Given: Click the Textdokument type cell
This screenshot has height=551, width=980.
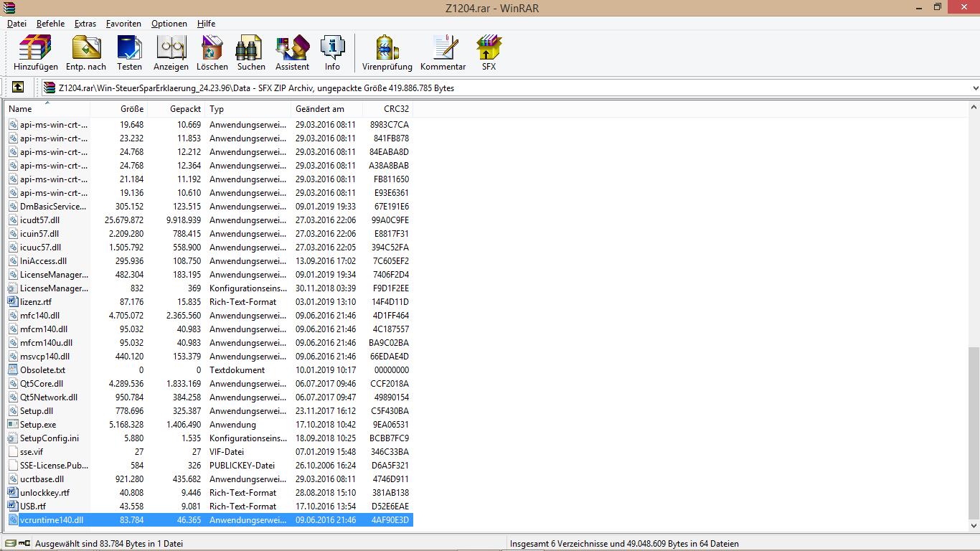Looking at the screenshot, I should (237, 370).
